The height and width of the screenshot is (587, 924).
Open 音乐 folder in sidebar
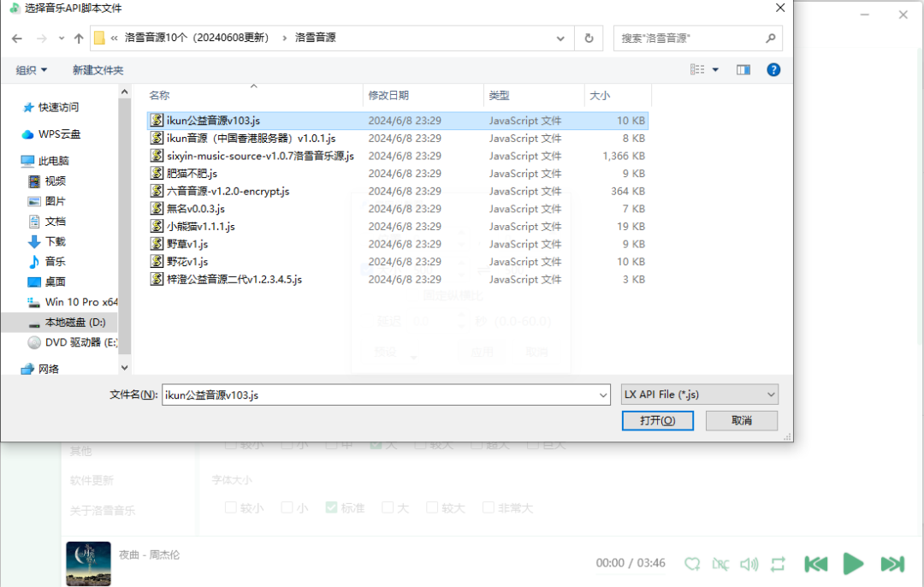[47, 261]
